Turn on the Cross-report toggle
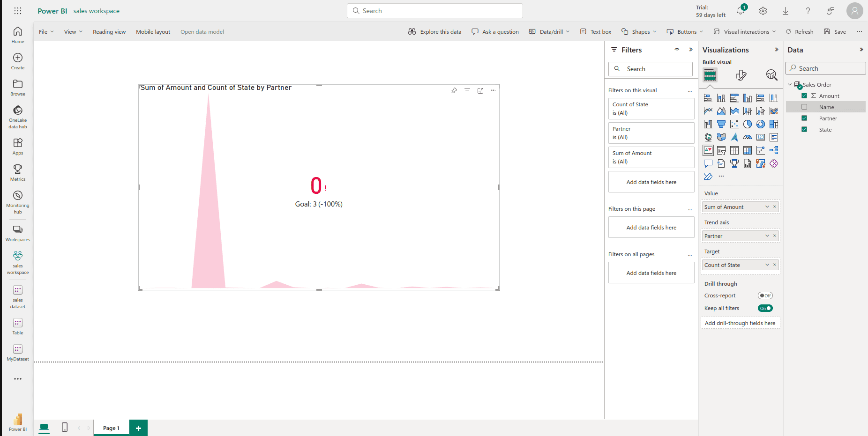Viewport: 868px width, 436px height. point(765,296)
